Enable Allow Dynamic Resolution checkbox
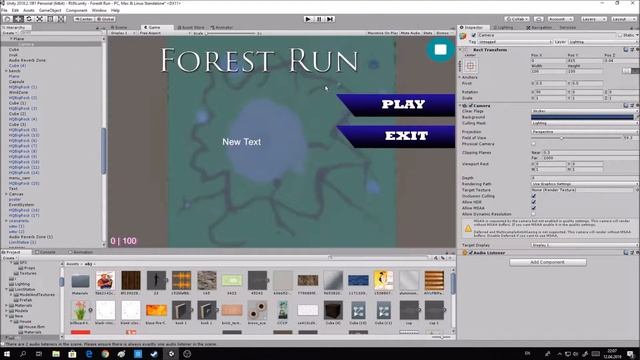This screenshot has height=360, width=640. [533, 214]
